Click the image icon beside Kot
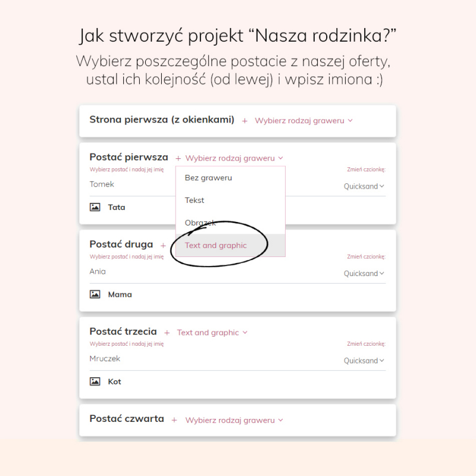This screenshot has height=476, width=476. [x=95, y=381]
